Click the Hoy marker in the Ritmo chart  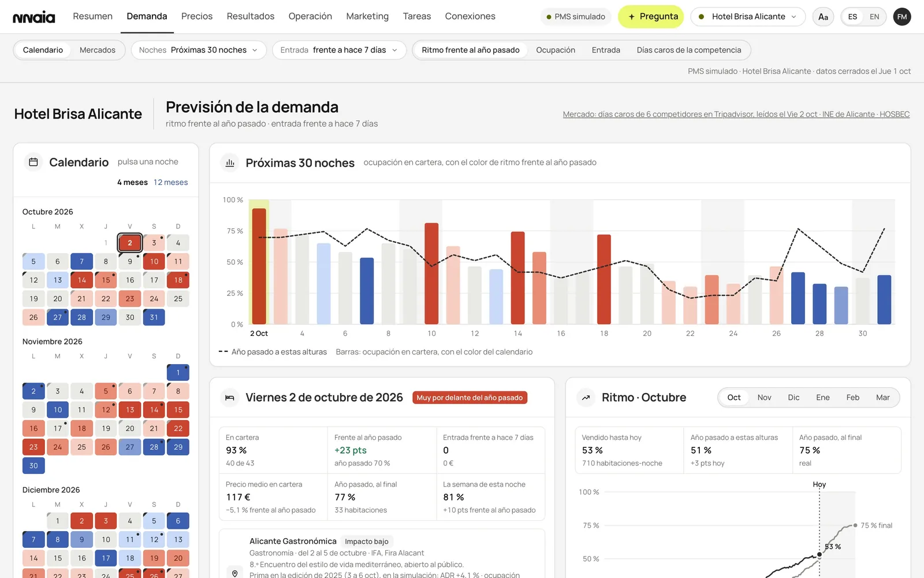819,484
